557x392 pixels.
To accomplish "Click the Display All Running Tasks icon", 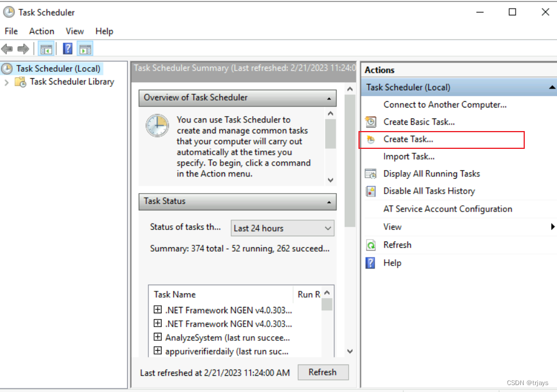I will [371, 174].
